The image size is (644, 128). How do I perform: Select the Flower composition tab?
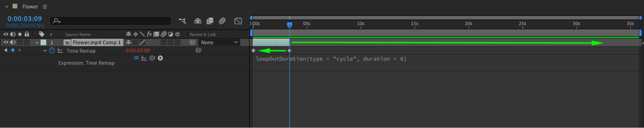click(30, 7)
